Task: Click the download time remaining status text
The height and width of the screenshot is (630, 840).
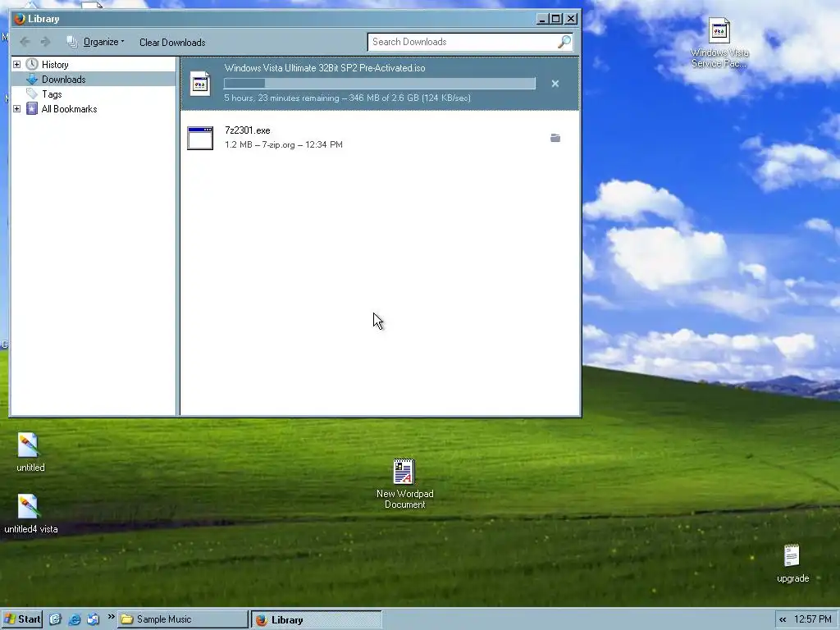Action: point(347,98)
